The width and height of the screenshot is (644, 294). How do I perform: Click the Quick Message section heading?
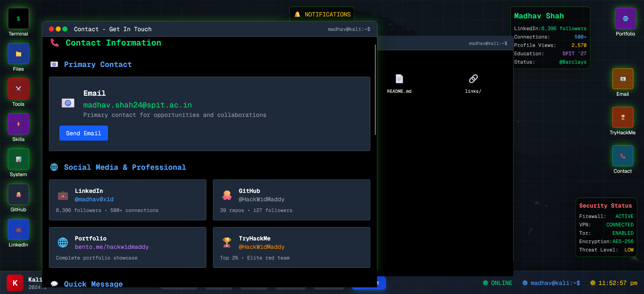point(93,284)
